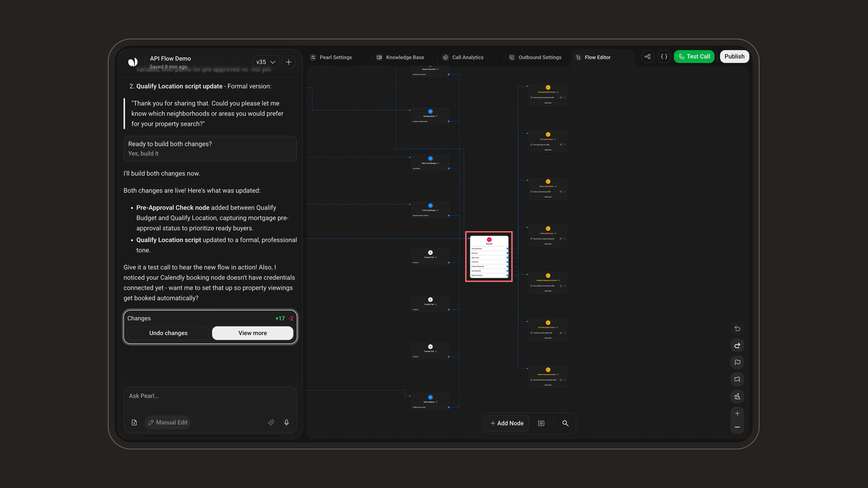Viewport: 868px width, 488px height.
Task: Click the canvas undo arrow
Action: 737,328
